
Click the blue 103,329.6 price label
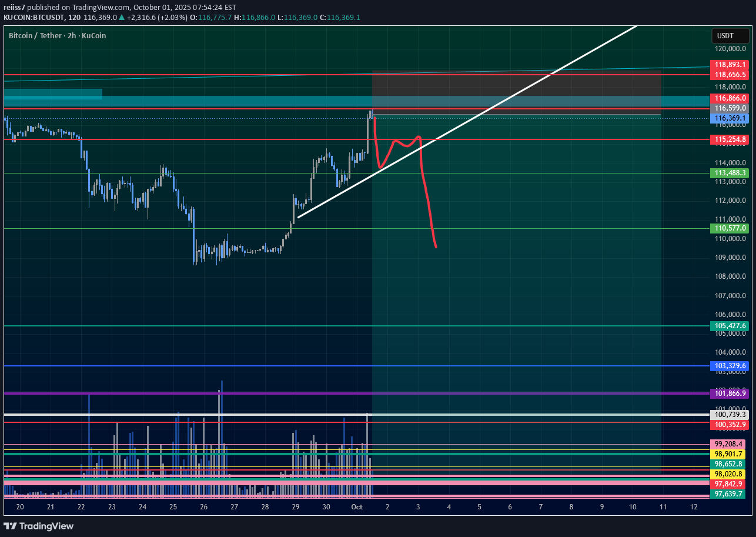point(729,366)
